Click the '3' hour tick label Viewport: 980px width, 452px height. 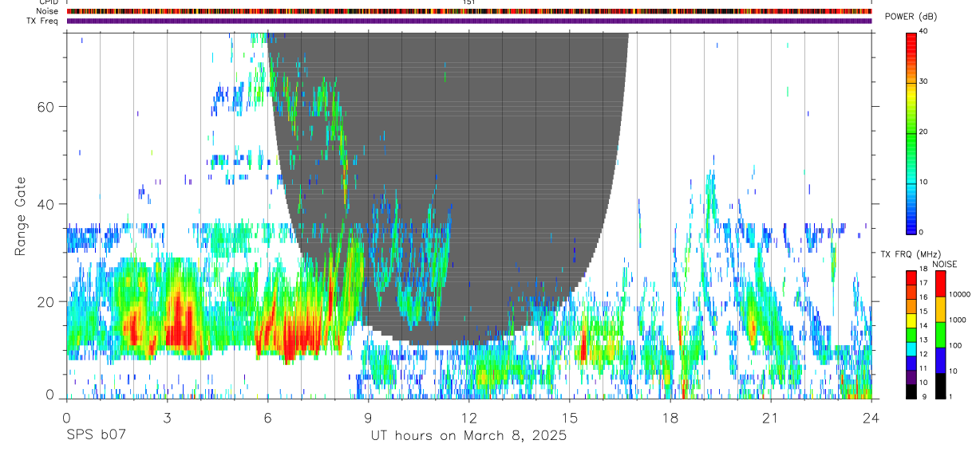pyautogui.click(x=167, y=418)
